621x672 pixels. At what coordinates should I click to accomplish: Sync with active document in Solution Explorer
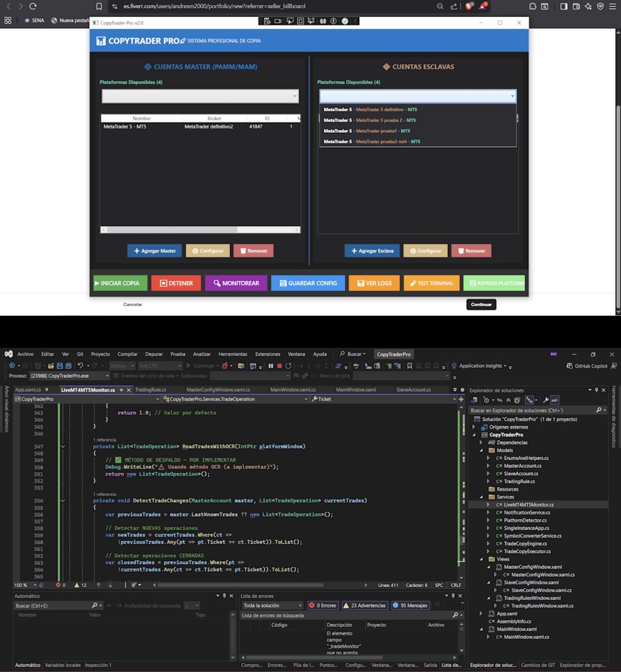(499, 400)
